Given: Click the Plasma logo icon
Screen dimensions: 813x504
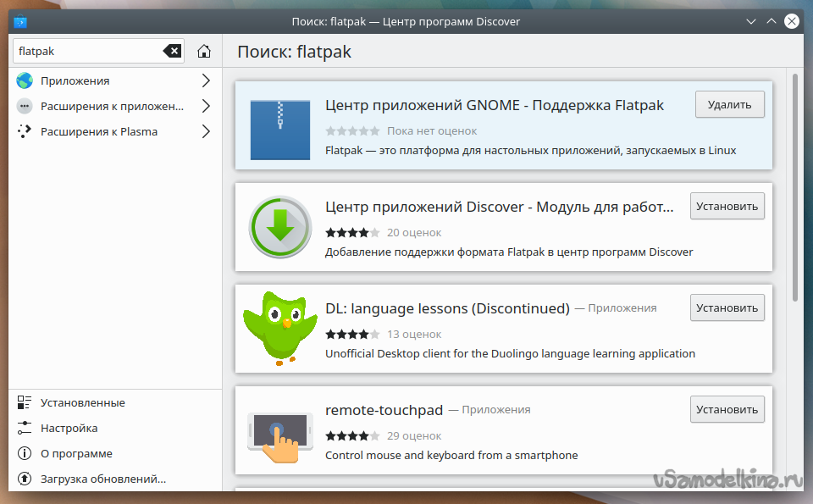Looking at the screenshot, I should (25, 131).
